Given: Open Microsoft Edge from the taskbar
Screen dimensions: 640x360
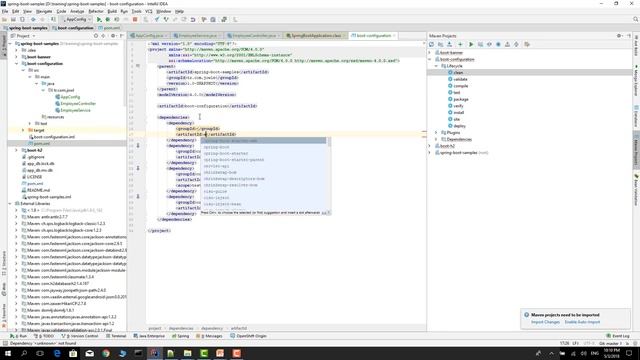Looking at the screenshot, I should pos(57,353).
